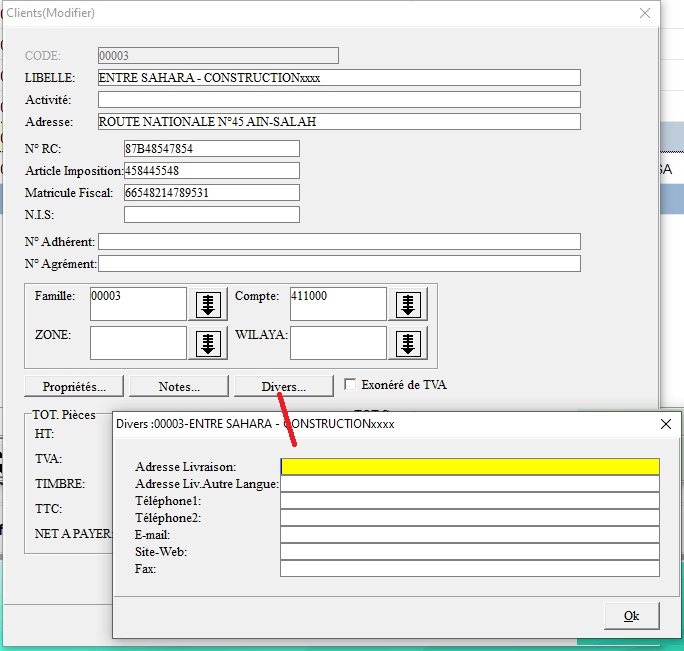
Task: Select the E-mail input field
Action: [470, 534]
